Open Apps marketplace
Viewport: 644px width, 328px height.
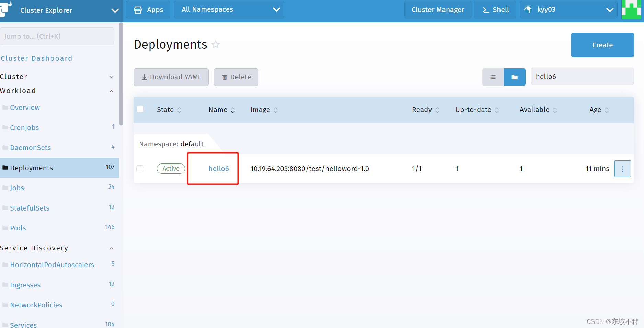pyautogui.click(x=148, y=10)
